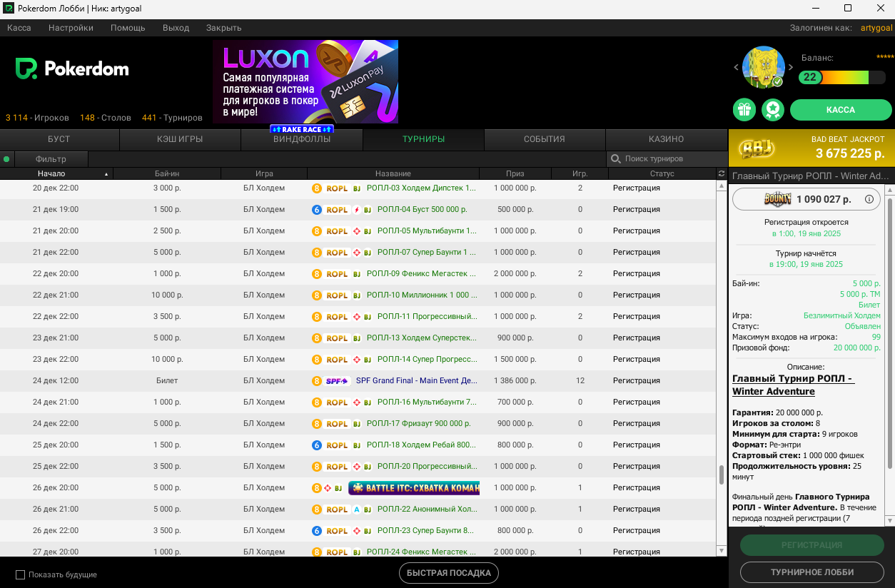
Task: Click the Luxon payment system banner
Action: click(305, 81)
